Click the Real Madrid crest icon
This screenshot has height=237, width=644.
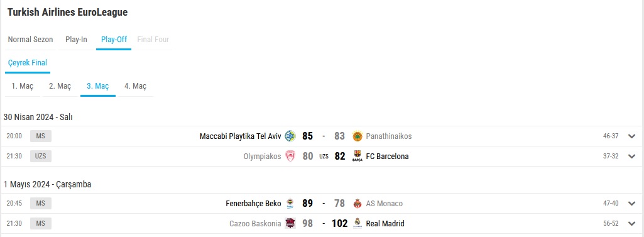pos(357,223)
